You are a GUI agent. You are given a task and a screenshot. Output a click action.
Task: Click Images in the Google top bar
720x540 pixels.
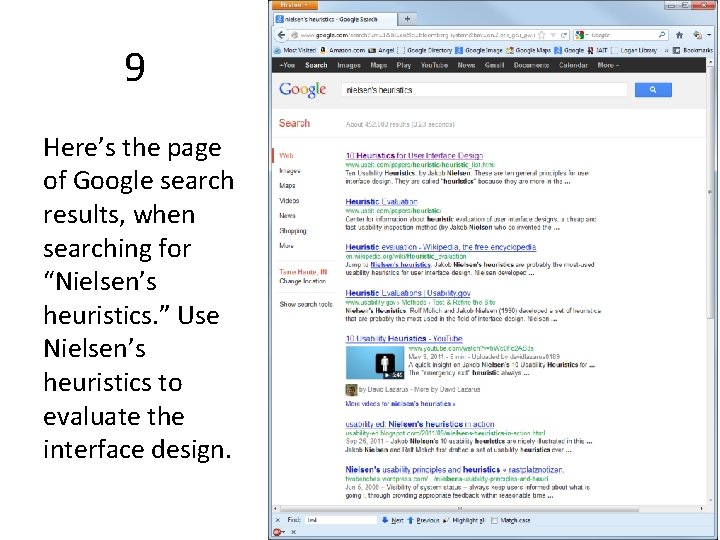pyautogui.click(x=349, y=65)
